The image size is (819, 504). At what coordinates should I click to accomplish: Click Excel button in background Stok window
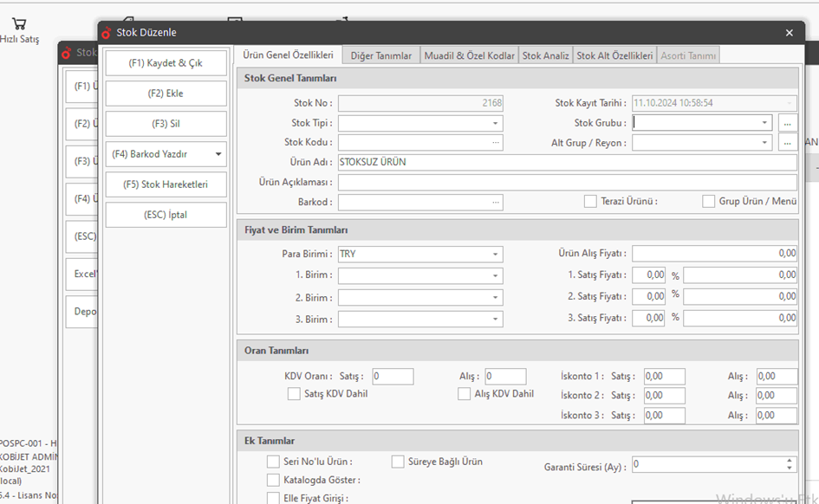pos(82,274)
